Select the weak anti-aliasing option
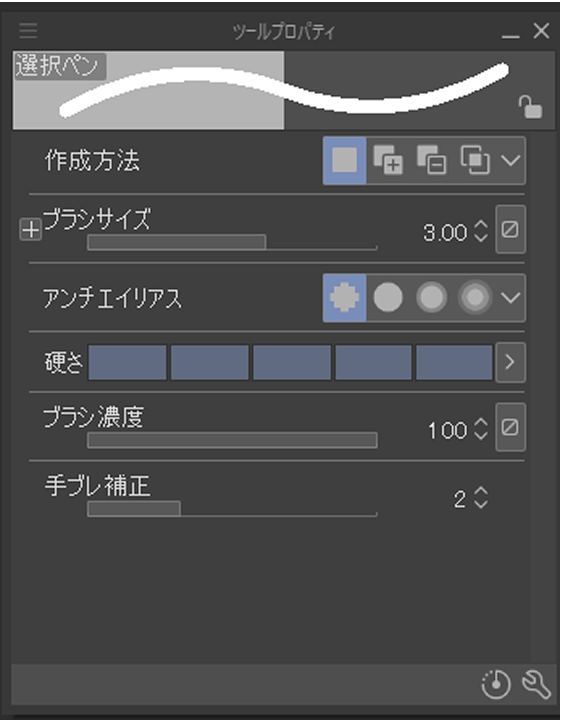The image size is (562, 720). click(388, 298)
